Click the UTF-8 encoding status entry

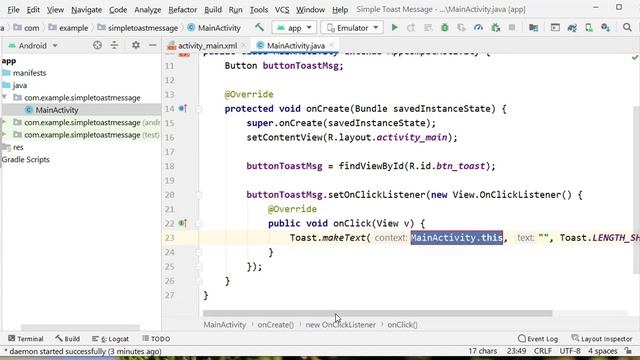pos(570,351)
